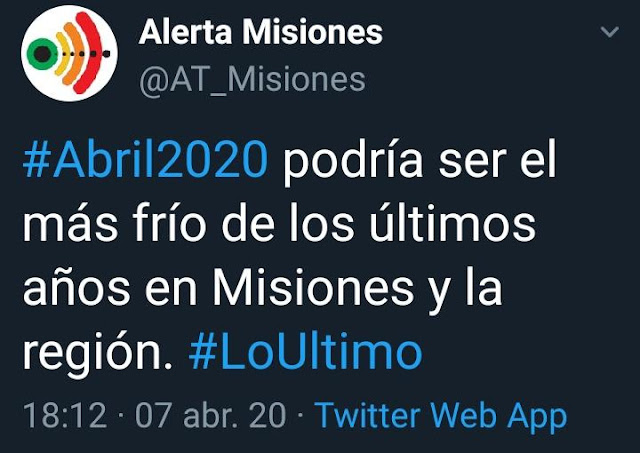Click the 18:12 timestamp
The height and width of the screenshot is (453, 640).
65,416
